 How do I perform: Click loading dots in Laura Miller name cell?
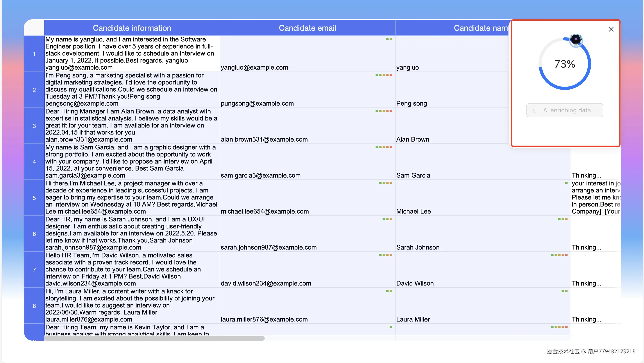[564, 291]
